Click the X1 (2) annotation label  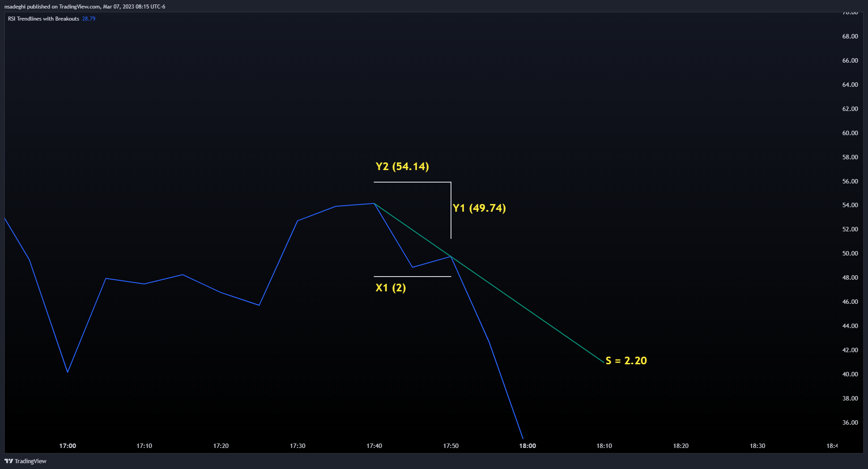tap(391, 288)
